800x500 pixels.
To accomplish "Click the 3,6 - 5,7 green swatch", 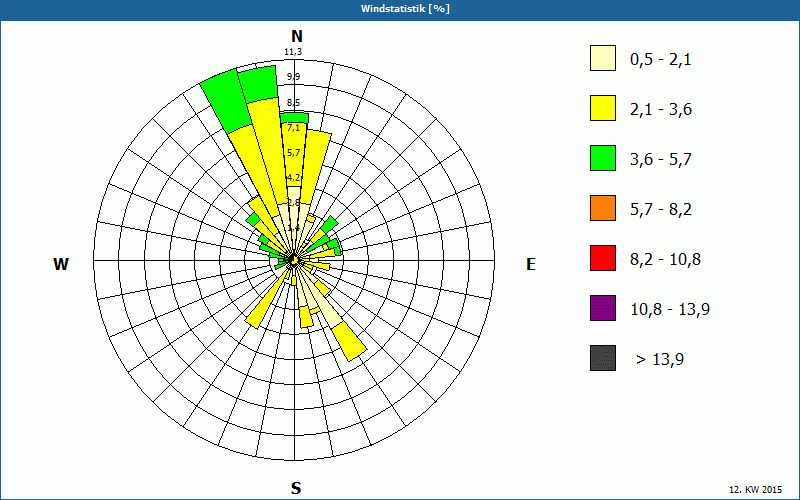I will click(x=603, y=158).
